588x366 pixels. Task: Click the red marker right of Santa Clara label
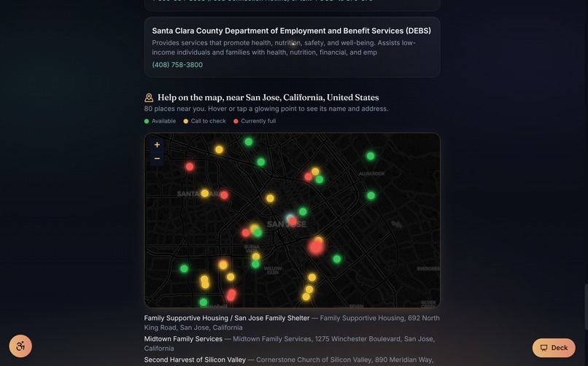pyautogui.click(x=224, y=195)
